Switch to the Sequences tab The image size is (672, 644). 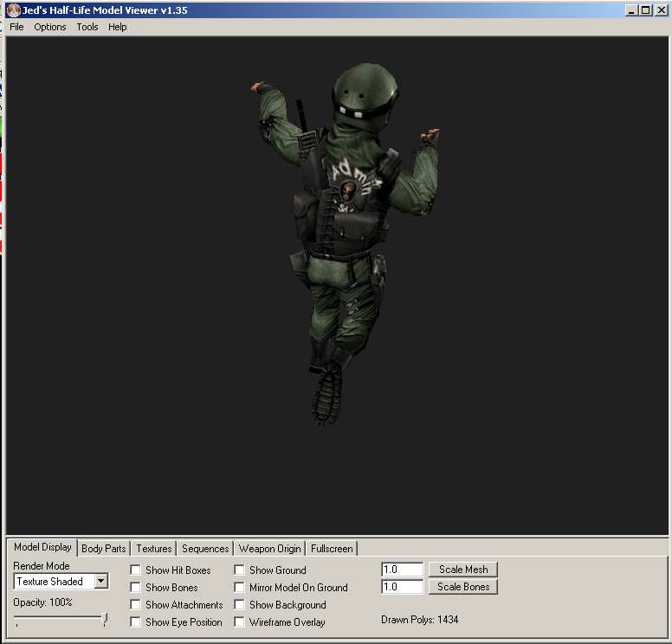[205, 549]
